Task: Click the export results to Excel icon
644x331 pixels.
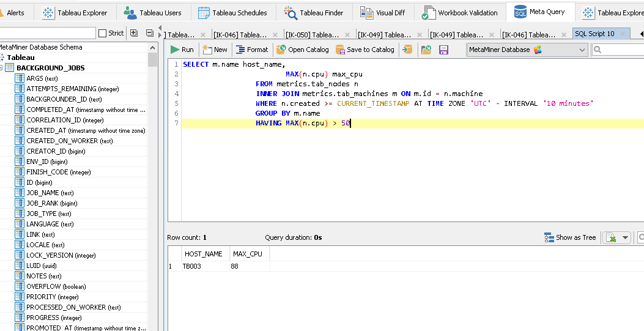Action: 611,237
